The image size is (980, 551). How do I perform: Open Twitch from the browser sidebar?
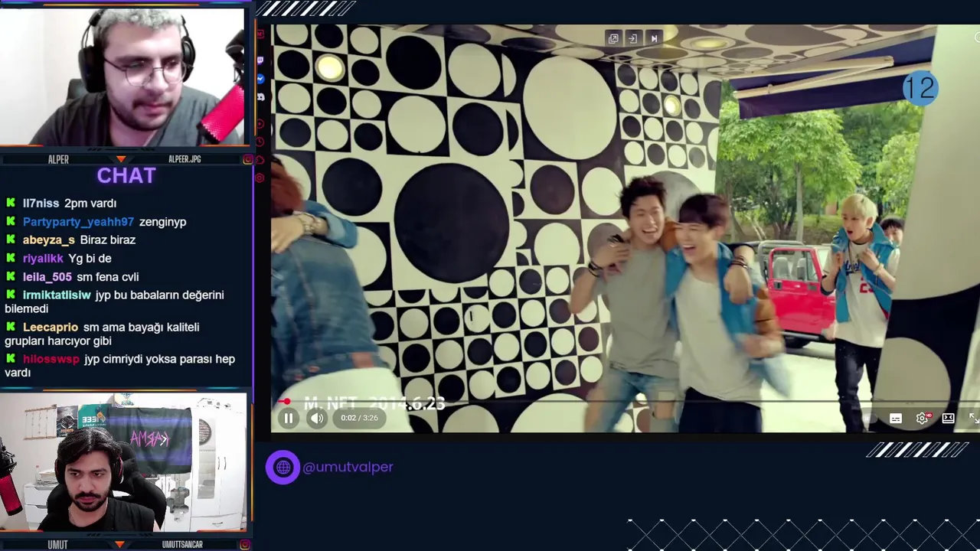[260, 60]
